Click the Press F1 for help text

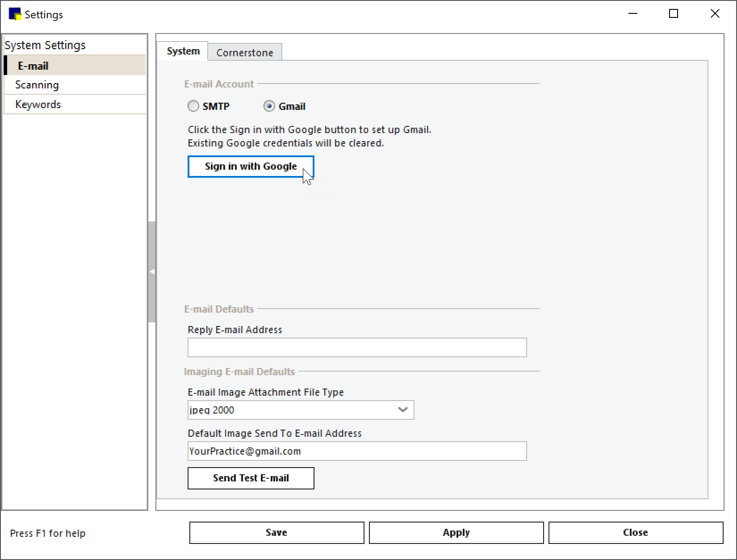[x=47, y=533]
